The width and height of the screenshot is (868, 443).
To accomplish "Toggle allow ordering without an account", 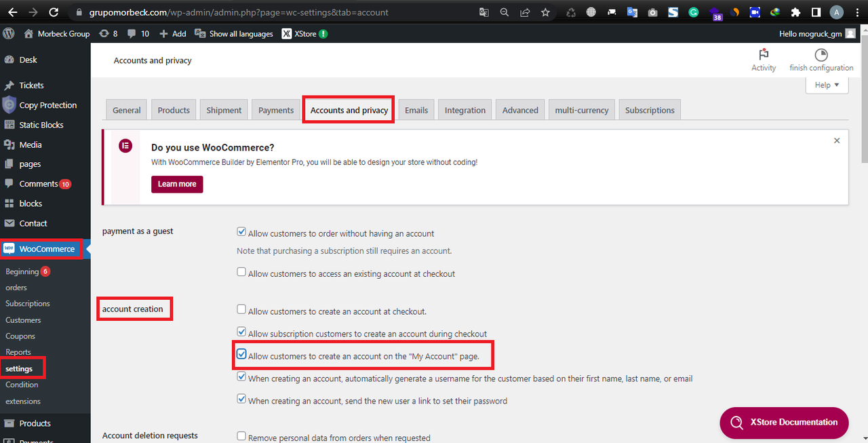I will (x=241, y=232).
